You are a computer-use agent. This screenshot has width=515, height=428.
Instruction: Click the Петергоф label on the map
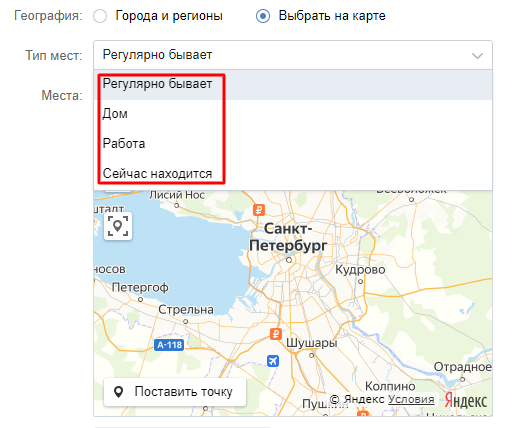(x=140, y=287)
